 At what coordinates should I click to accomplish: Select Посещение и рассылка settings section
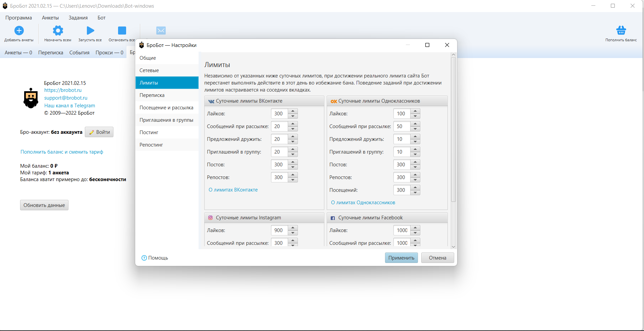click(x=167, y=108)
